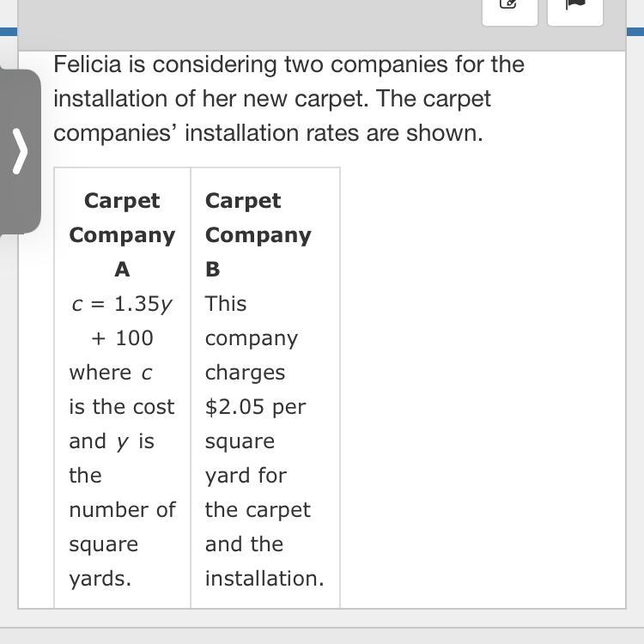Click the "+ 100" line of the equation
The image size is (644, 644).
pyautogui.click(x=122, y=338)
